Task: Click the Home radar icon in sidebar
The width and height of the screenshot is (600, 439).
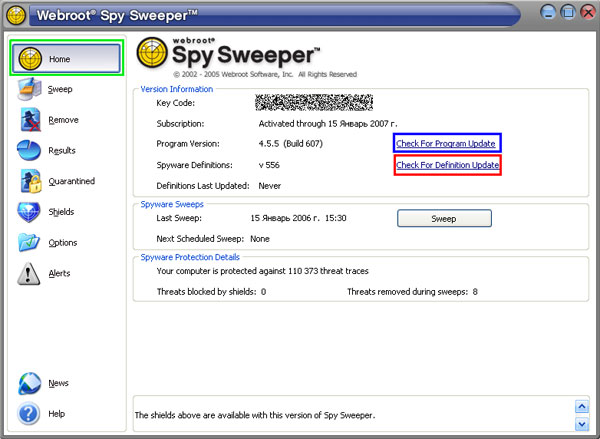Action: pos(30,59)
